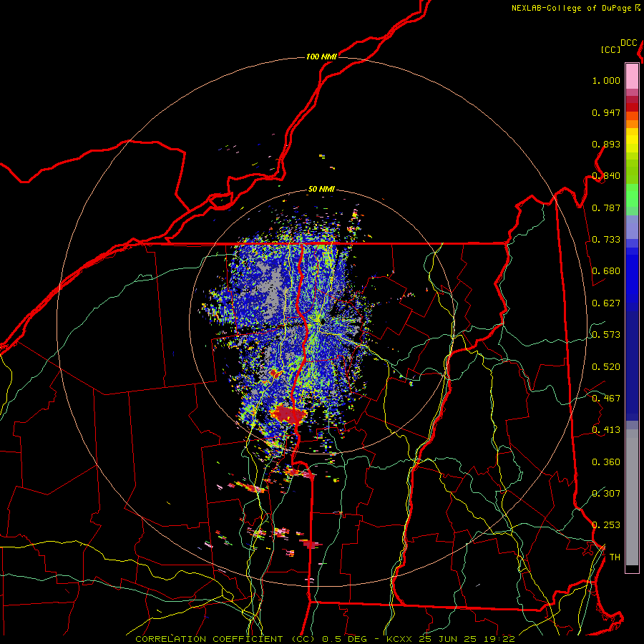Select the 0.840 legend value
Viewport: 644px width, 644px height.
tap(606, 176)
